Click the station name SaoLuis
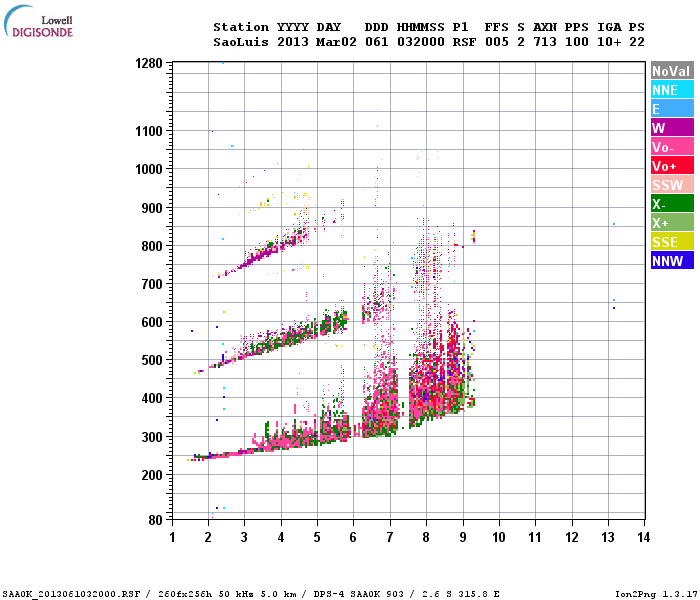Screen dimensions: 700x600 coord(241,42)
